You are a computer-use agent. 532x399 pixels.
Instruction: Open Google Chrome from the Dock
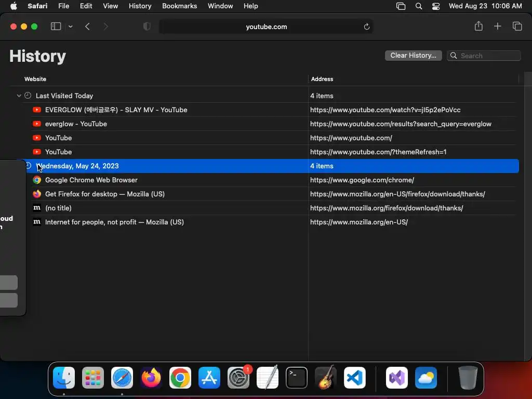pos(180,378)
